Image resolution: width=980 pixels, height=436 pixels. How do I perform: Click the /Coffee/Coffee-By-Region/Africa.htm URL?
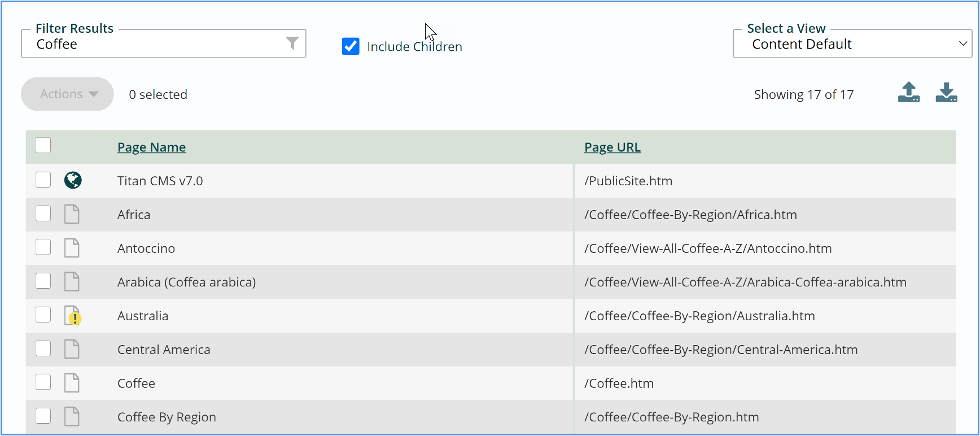[690, 215]
